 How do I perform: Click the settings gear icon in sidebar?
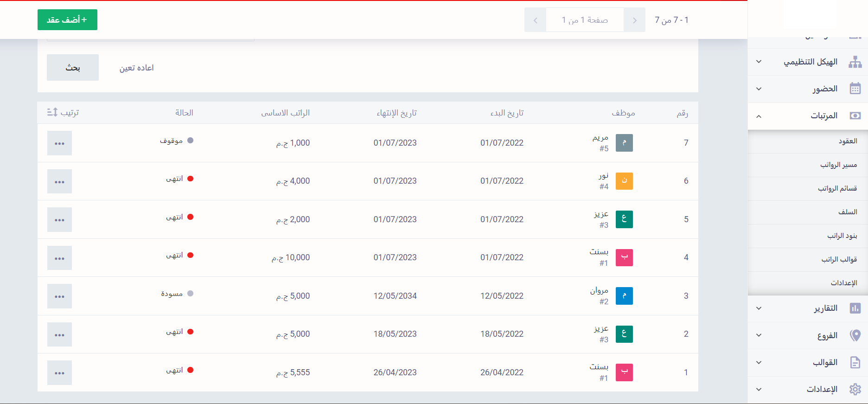click(855, 389)
